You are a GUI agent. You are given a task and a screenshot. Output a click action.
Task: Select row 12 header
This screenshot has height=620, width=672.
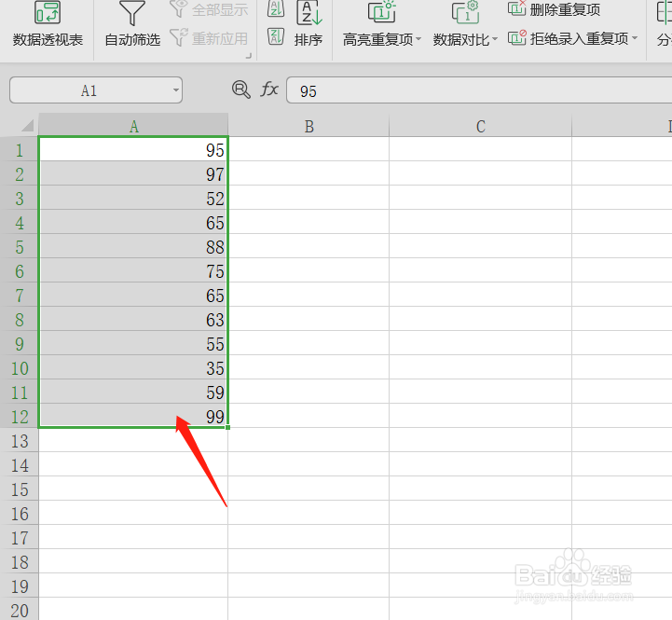click(x=20, y=417)
